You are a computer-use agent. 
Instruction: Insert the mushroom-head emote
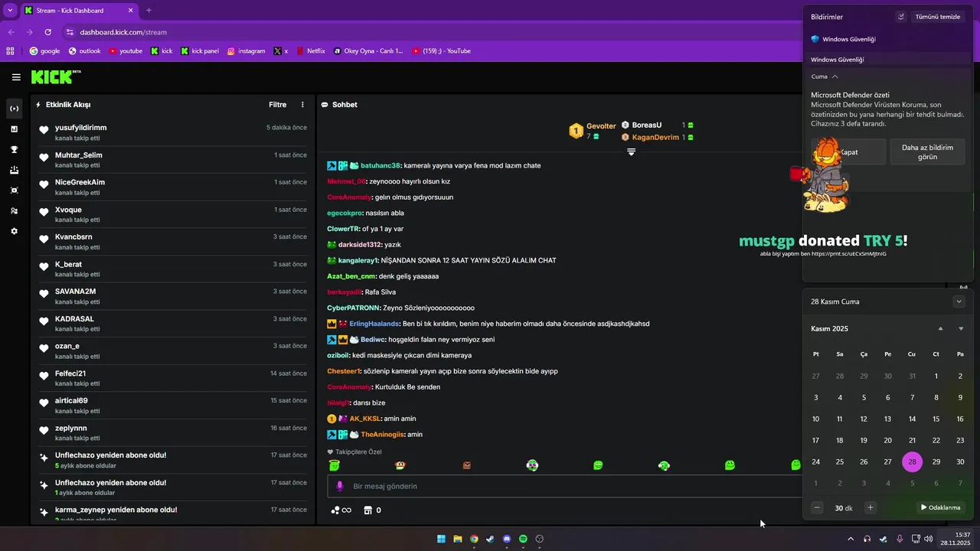click(x=400, y=465)
